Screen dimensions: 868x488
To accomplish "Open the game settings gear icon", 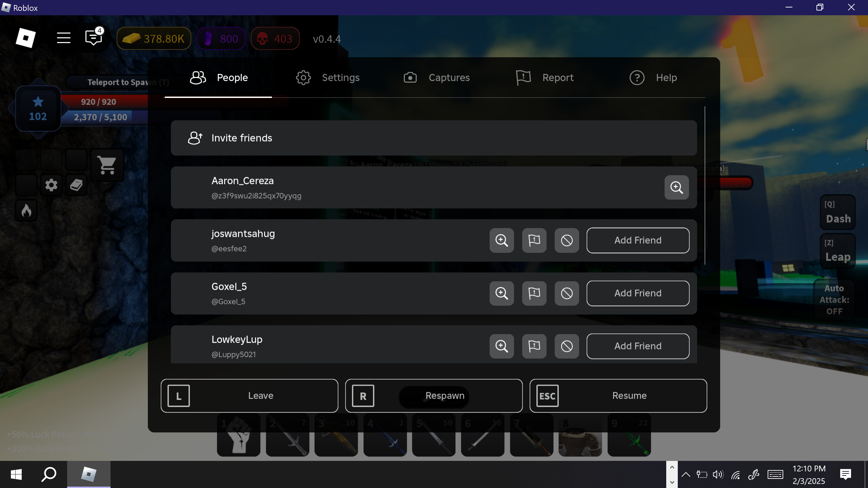I will pos(51,185).
